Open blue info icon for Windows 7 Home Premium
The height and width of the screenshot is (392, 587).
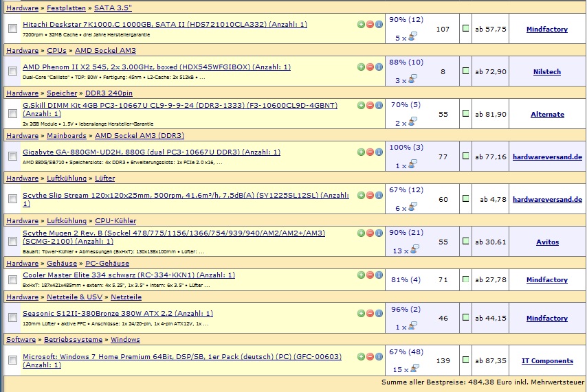click(379, 356)
